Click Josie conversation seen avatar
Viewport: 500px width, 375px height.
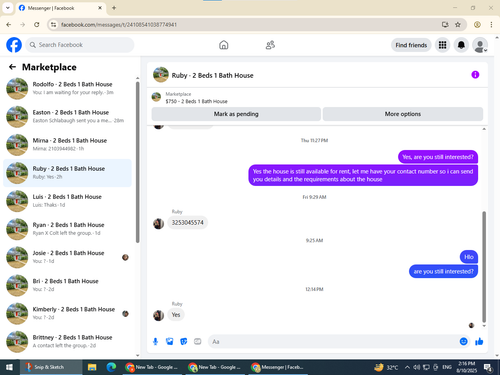pos(125,257)
